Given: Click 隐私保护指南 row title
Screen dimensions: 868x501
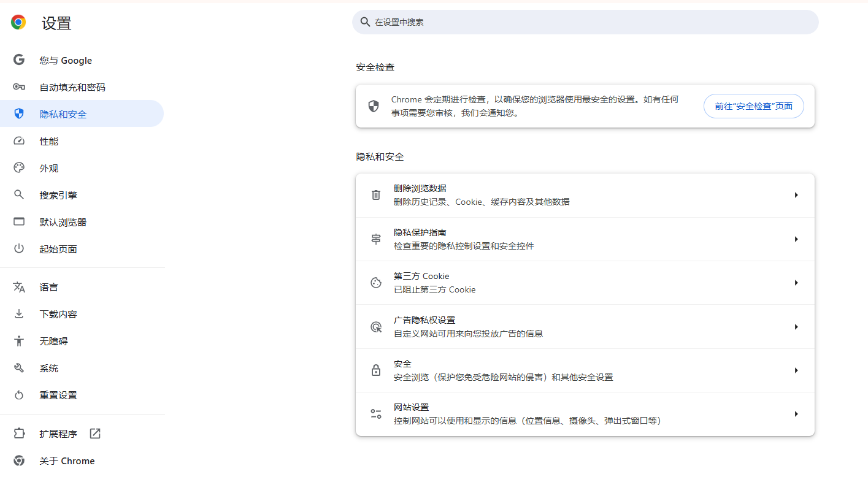Looking at the screenshot, I should click(x=420, y=232).
